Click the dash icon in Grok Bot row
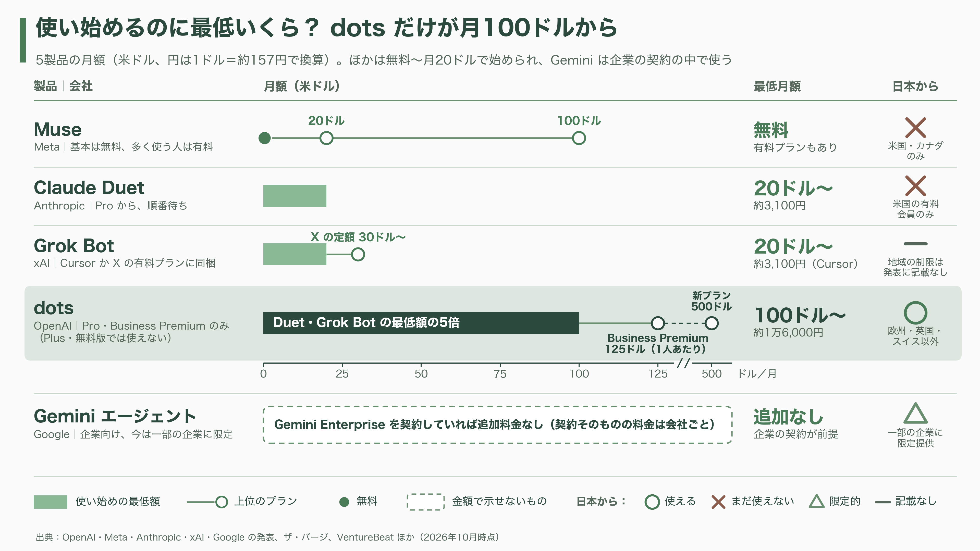 pyautogui.click(x=915, y=244)
